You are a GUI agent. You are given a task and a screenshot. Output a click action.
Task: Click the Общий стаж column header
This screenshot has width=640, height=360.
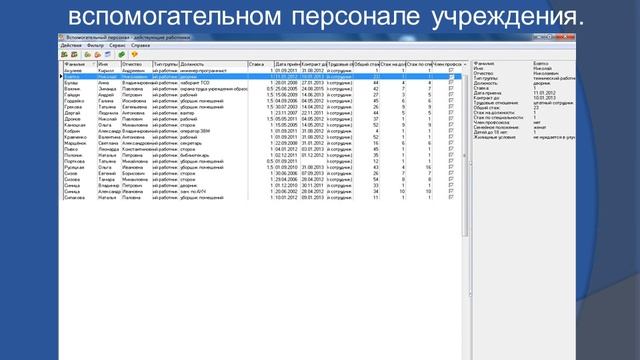pos(366,64)
